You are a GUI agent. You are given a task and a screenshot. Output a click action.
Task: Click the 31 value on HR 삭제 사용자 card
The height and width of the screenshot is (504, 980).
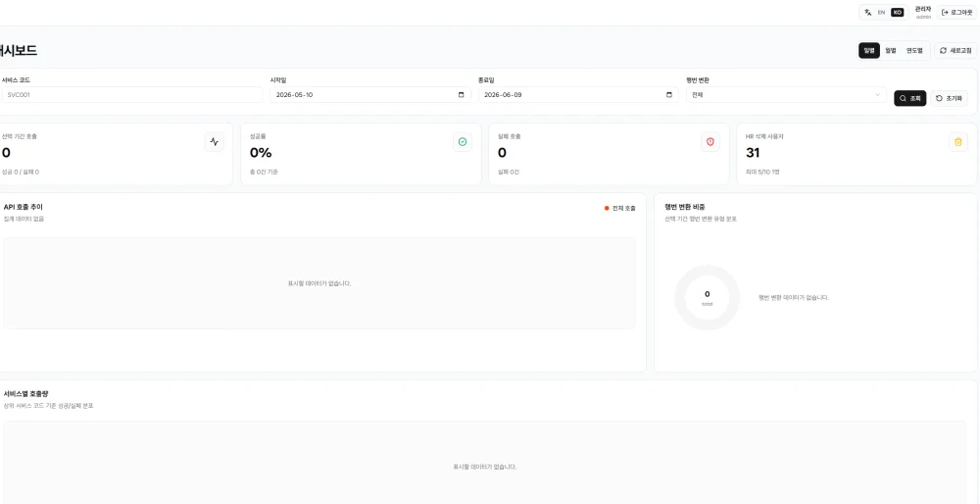click(x=753, y=153)
